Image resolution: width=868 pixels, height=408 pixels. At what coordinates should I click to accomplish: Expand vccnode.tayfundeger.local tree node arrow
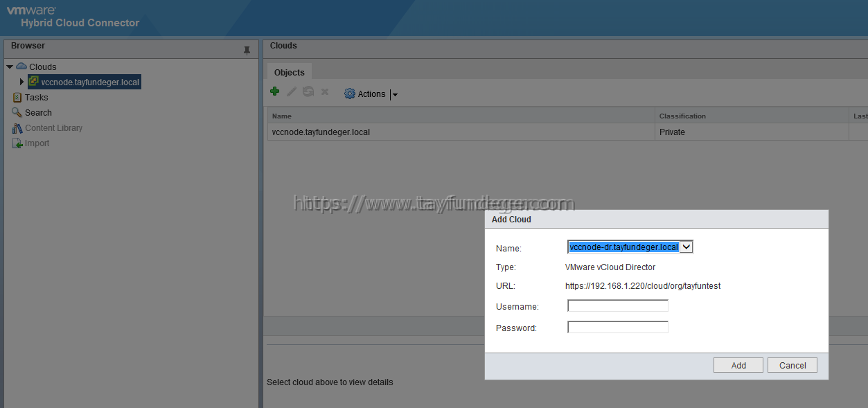click(21, 82)
